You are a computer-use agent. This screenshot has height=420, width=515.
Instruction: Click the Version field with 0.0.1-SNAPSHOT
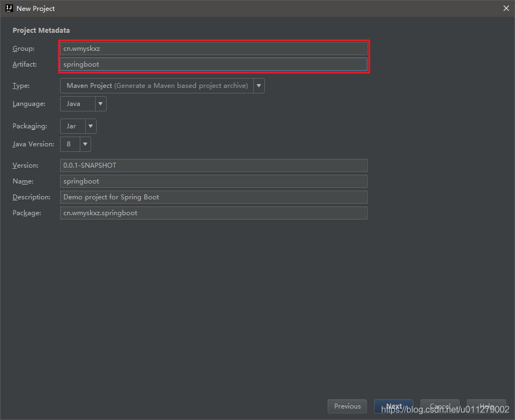click(x=214, y=165)
